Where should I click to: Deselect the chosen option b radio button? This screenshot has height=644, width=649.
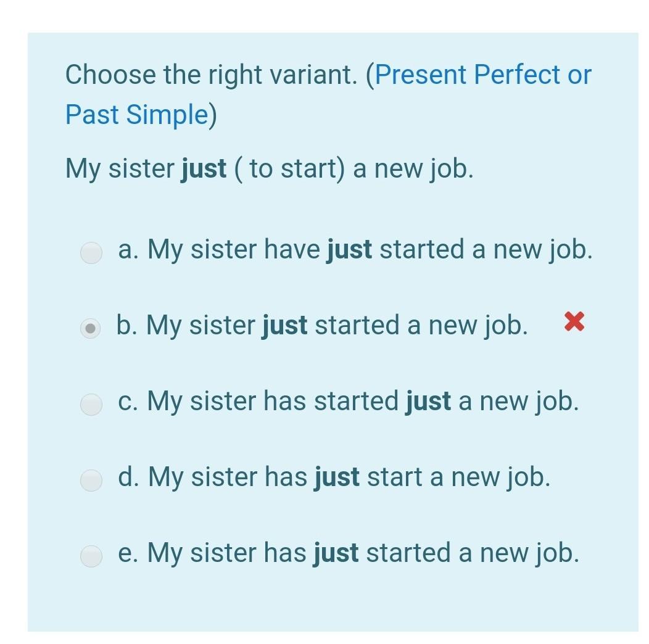pos(90,328)
